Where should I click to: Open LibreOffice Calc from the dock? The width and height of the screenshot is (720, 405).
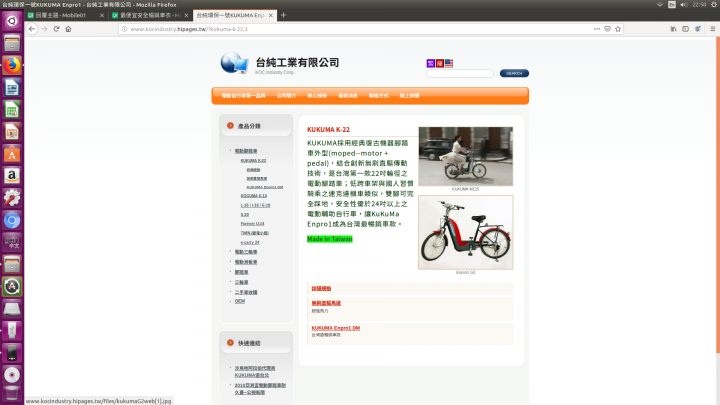click(x=12, y=109)
